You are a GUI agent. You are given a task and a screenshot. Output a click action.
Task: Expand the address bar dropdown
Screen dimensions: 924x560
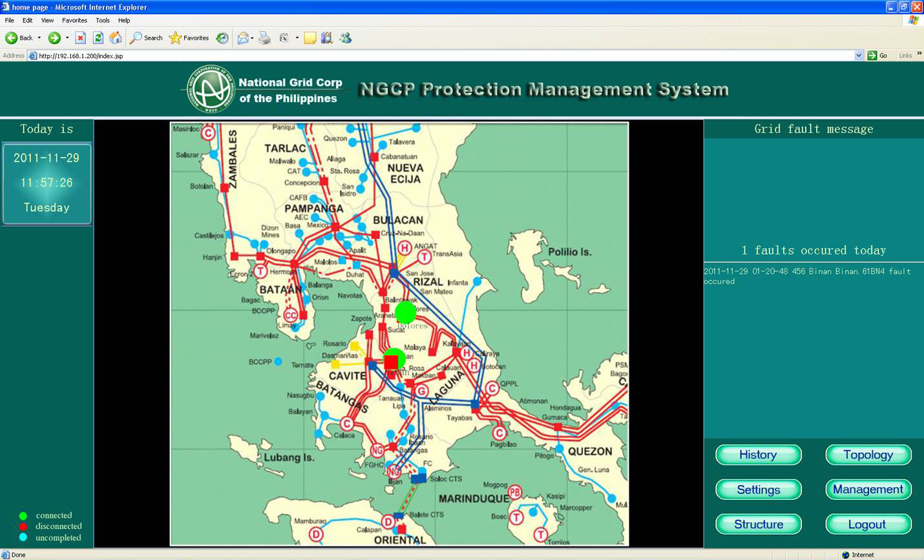858,56
